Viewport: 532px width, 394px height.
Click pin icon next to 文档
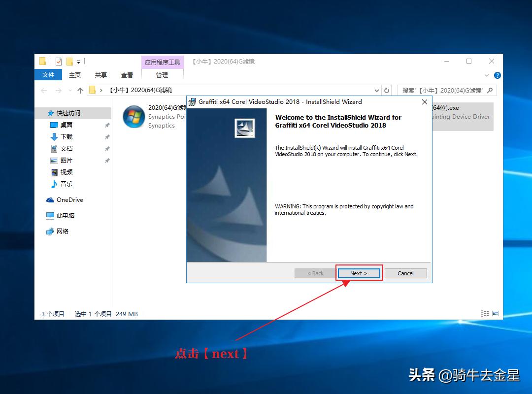point(107,149)
